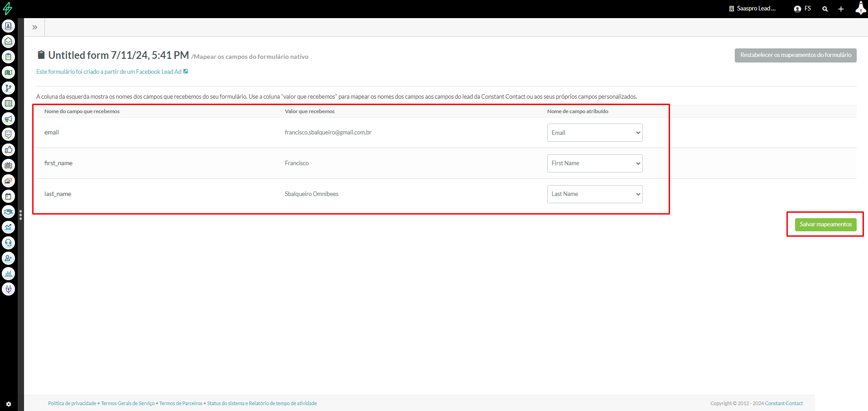Click the rocket icon in top right

pyautogui.click(x=860, y=8)
